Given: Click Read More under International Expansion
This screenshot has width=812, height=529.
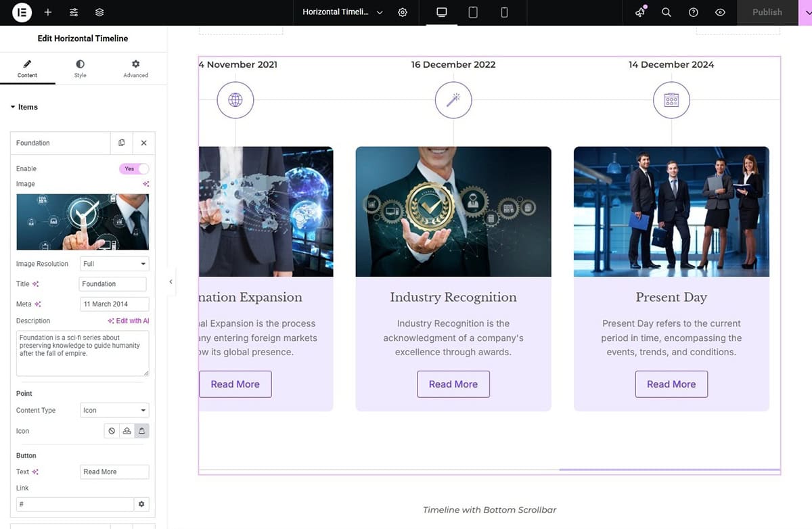Looking at the screenshot, I should click(x=235, y=384).
